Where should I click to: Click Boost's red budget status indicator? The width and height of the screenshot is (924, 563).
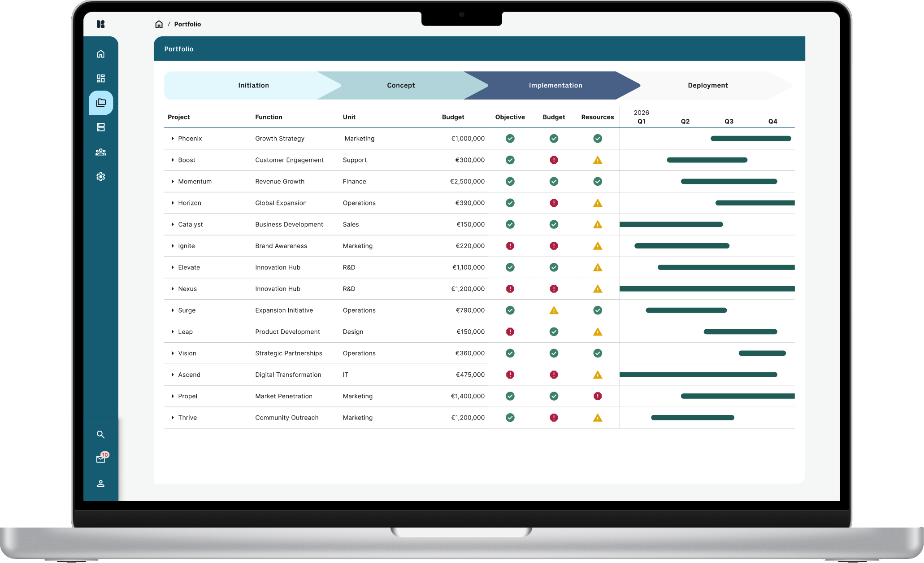tap(554, 160)
